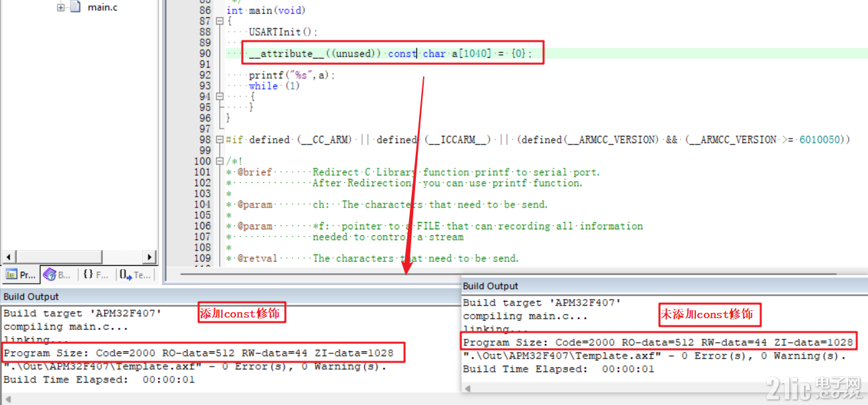Image resolution: width=868 pixels, height=405 pixels.
Task: Click the Template.axf result line in overlaid Build Output
Action: (655, 356)
